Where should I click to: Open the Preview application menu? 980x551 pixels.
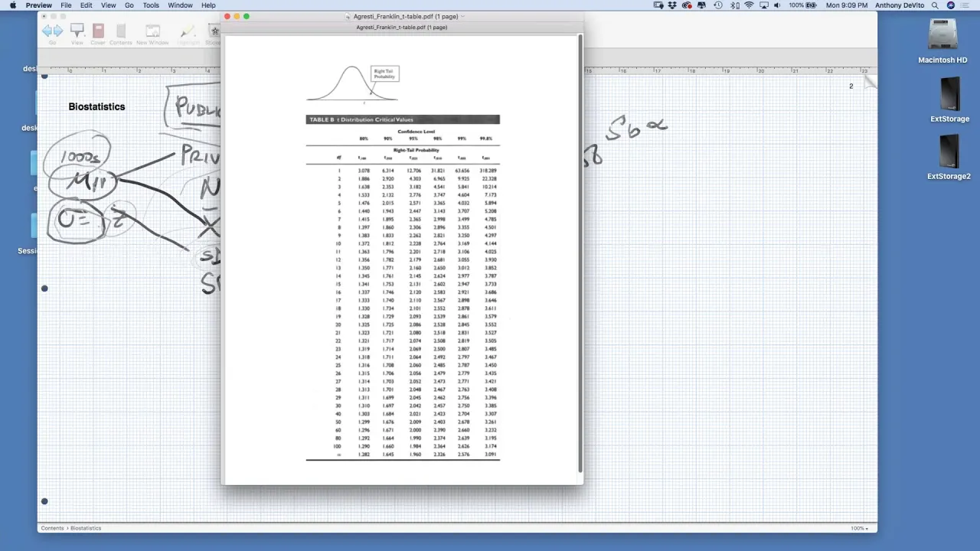click(39, 5)
